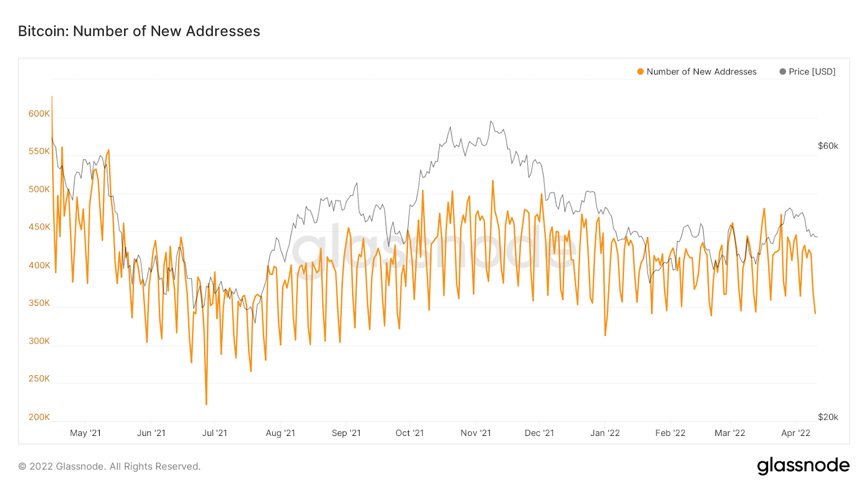Viewport: 868px width, 488px height.
Task: Click the Sep '21 x-axis label
Action: [x=346, y=433]
